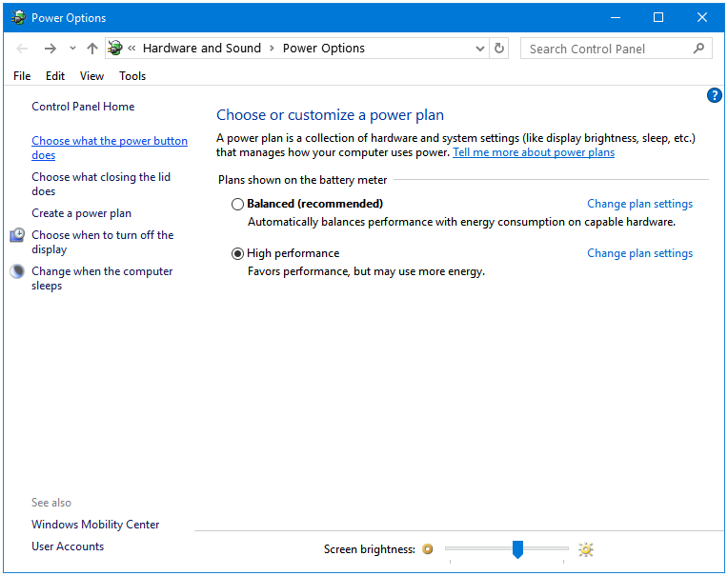Open the File menu
The height and width of the screenshot is (576, 728).
(x=22, y=75)
